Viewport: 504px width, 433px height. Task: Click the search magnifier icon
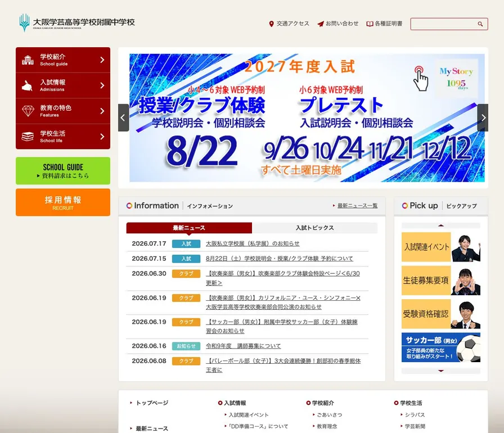[480, 24]
